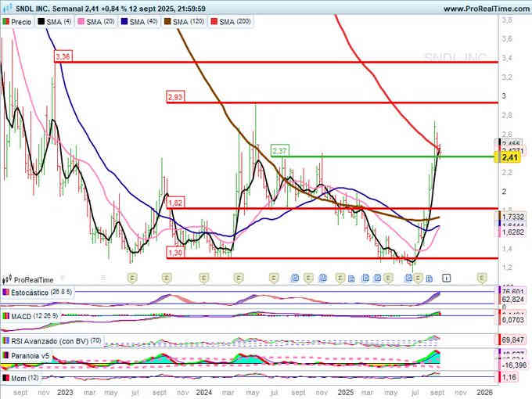Image resolution: width=532 pixels, height=399 pixels.
Task: Click the pink SMA (20) color swatch
Action: pyautogui.click(x=81, y=22)
